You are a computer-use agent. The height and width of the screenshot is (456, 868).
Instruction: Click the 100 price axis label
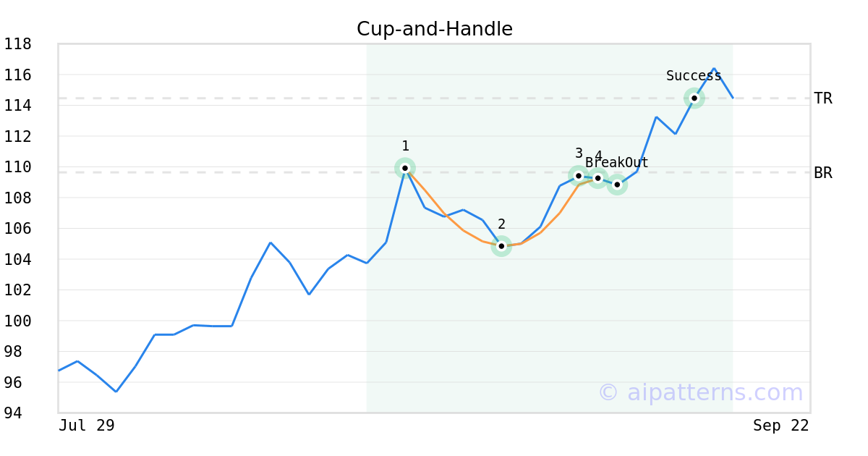pyautogui.click(x=17, y=321)
